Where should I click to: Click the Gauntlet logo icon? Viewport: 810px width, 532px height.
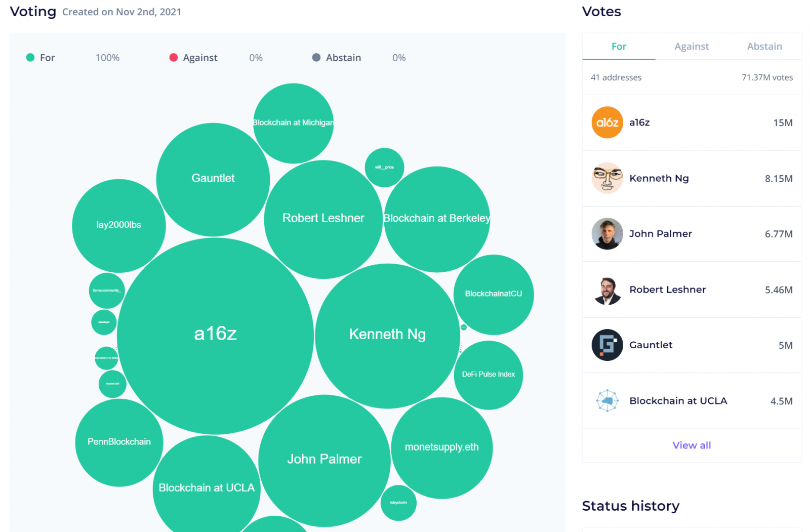[x=607, y=345]
